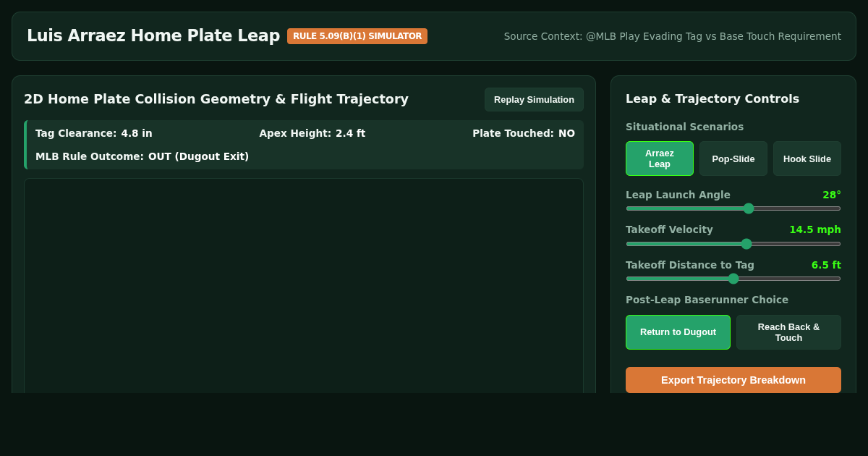Export the Trajectory Breakdown
868x456 pixels.
733,380
